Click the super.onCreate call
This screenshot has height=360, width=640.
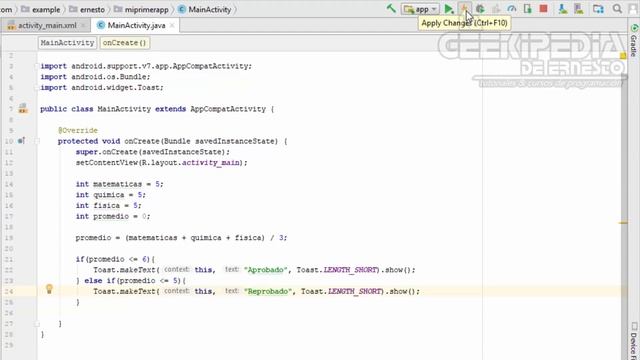tap(153, 152)
